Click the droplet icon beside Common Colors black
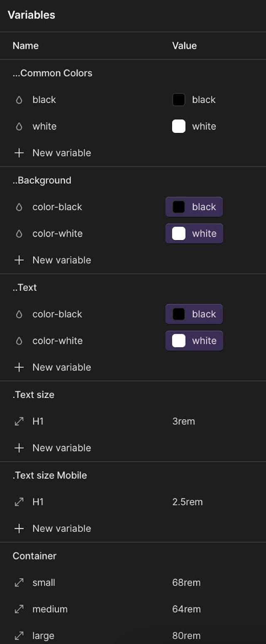The image size is (266, 644). pos(19,100)
